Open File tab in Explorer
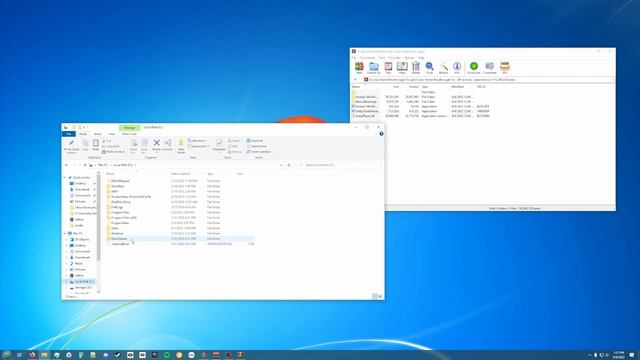Viewport: 640px width, 360px height. click(x=69, y=134)
